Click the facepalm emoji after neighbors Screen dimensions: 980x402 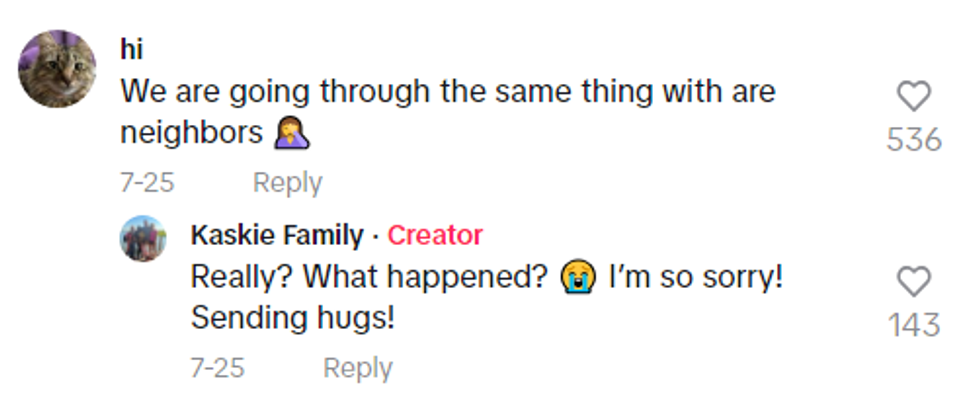(x=291, y=133)
